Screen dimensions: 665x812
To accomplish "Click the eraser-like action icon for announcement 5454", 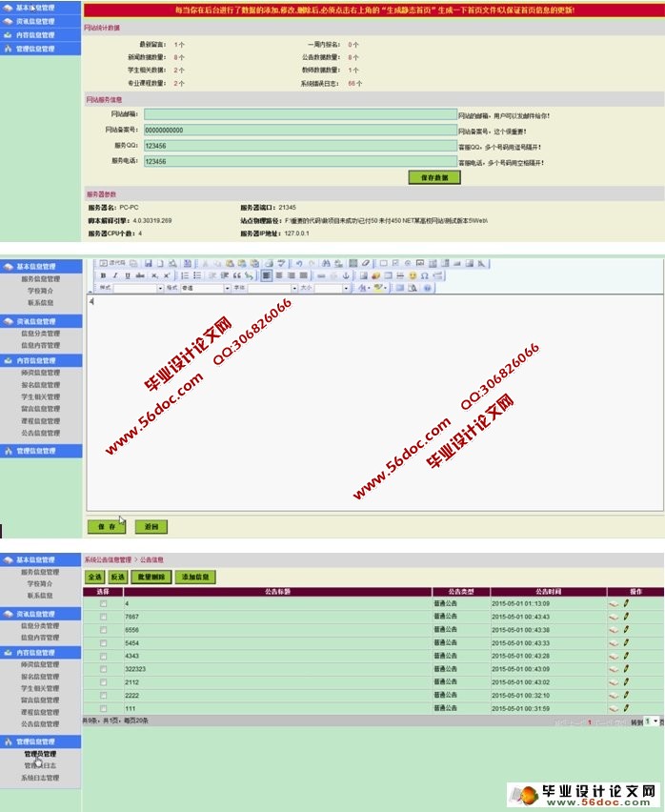I will point(614,643).
